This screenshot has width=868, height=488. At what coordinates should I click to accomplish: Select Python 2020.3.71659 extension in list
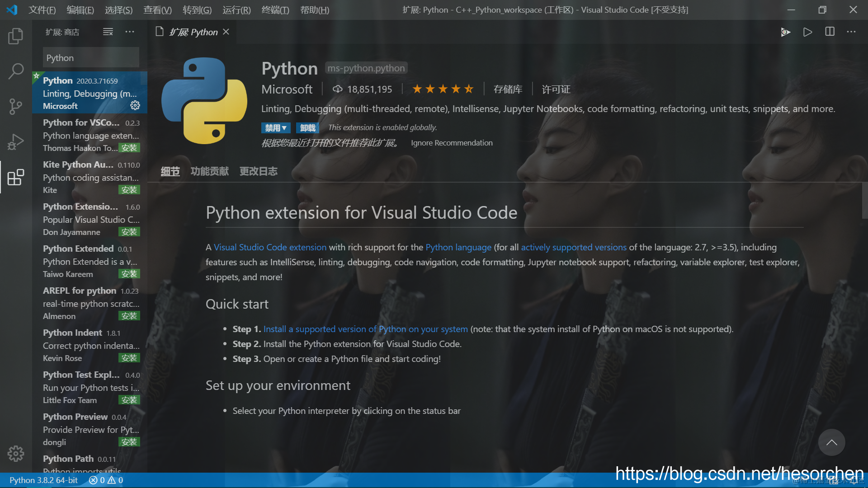pyautogui.click(x=90, y=93)
